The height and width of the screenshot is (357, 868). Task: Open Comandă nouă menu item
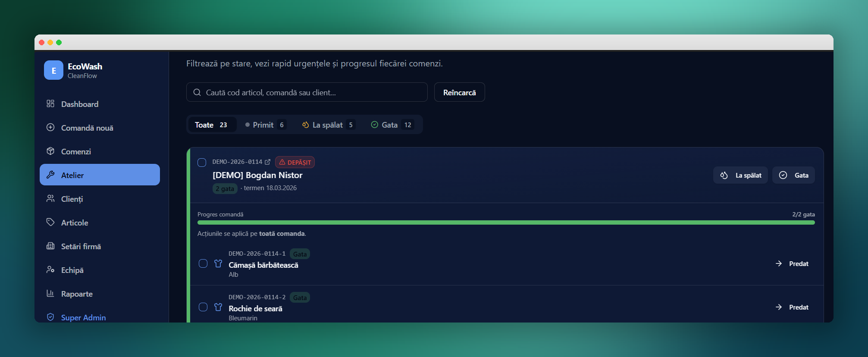coord(100,128)
